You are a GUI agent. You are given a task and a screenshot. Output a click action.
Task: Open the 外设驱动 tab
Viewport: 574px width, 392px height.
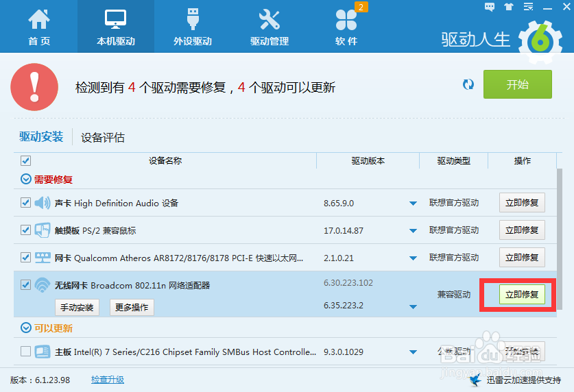[x=193, y=27]
